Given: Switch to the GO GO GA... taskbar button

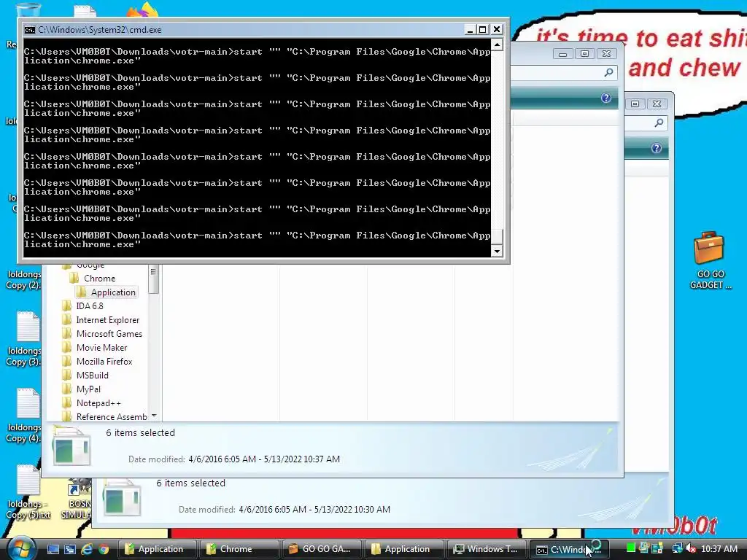Looking at the screenshot, I should 322,549.
